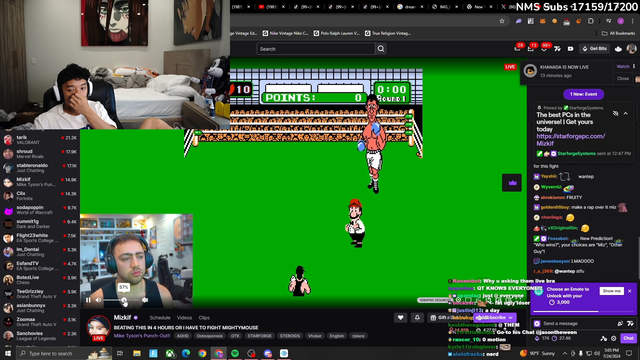640x360 pixels.
Task: Toggle the bell notifications for Mizkif
Action: (417, 318)
